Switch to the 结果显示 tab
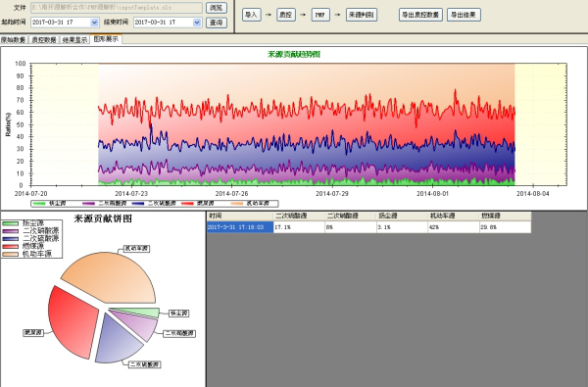 (74, 40)
